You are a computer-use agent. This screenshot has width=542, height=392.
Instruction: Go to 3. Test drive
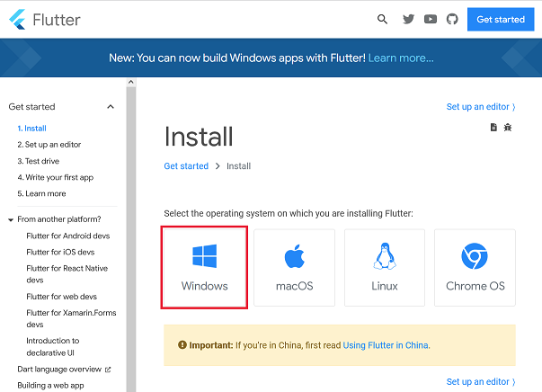pyautogui.click(x=39, y=161)
